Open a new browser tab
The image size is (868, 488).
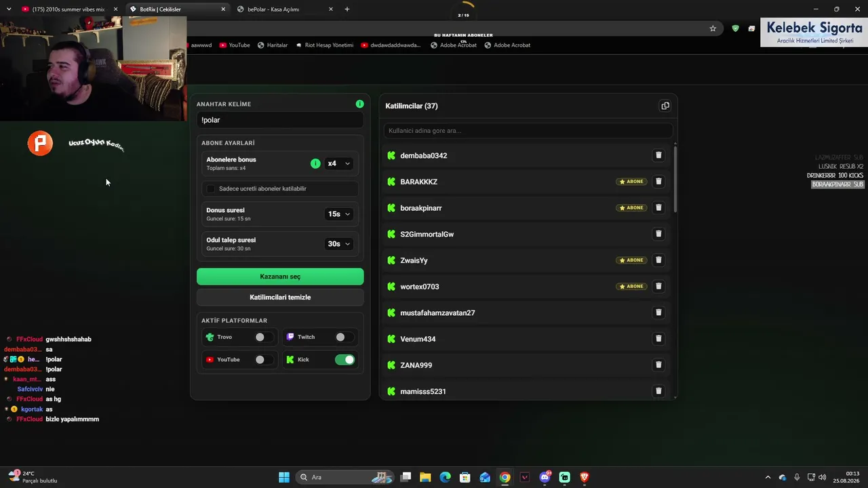point(347,9)
